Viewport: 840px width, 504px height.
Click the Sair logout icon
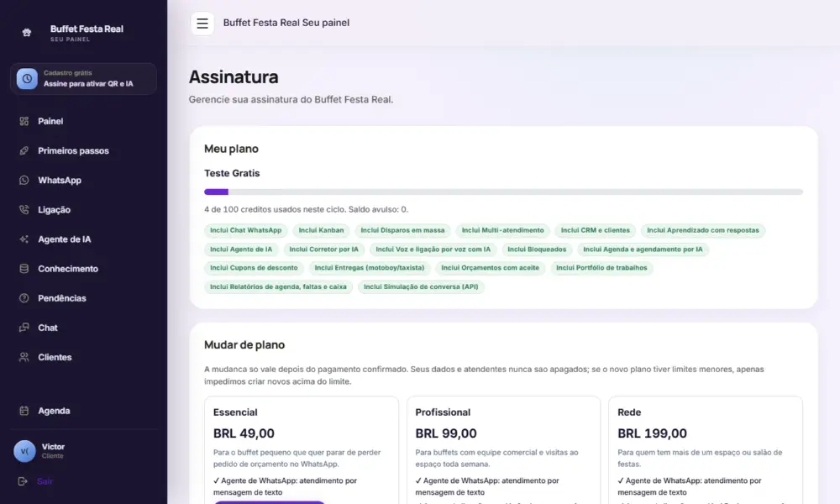pyautogui.click(x=23, y=481)
